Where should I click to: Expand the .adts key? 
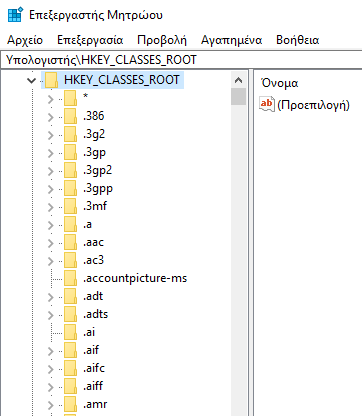pyautogui.click(x=50, y=315)
